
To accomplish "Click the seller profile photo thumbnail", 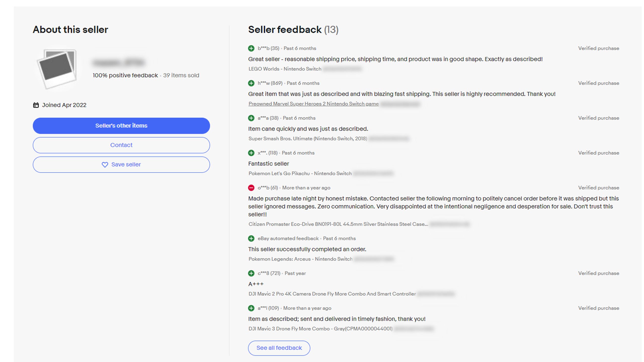I will [x=57, y=69].
